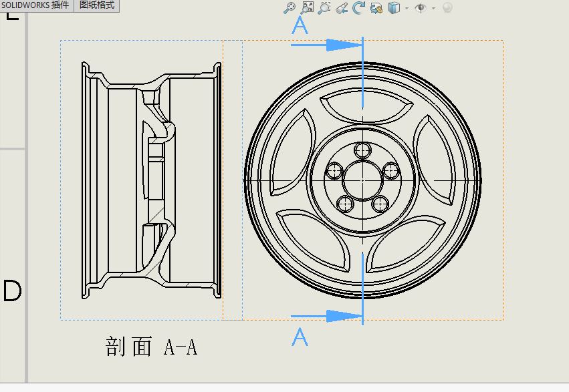Select the 剖面 A-A section label
The height and width of the screenshot is (392, 569).
tap(151, 347)
